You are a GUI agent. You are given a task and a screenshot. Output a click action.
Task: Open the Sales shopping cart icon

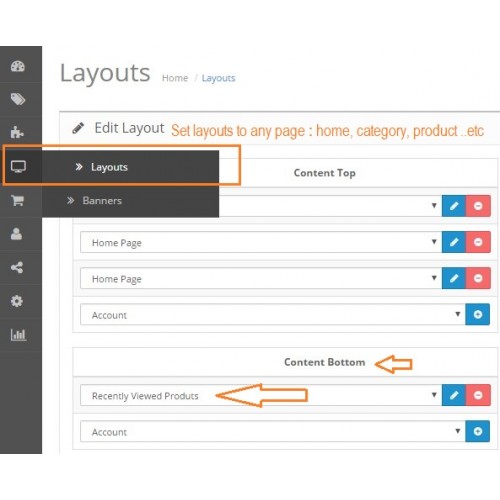[x=17, y=200]
